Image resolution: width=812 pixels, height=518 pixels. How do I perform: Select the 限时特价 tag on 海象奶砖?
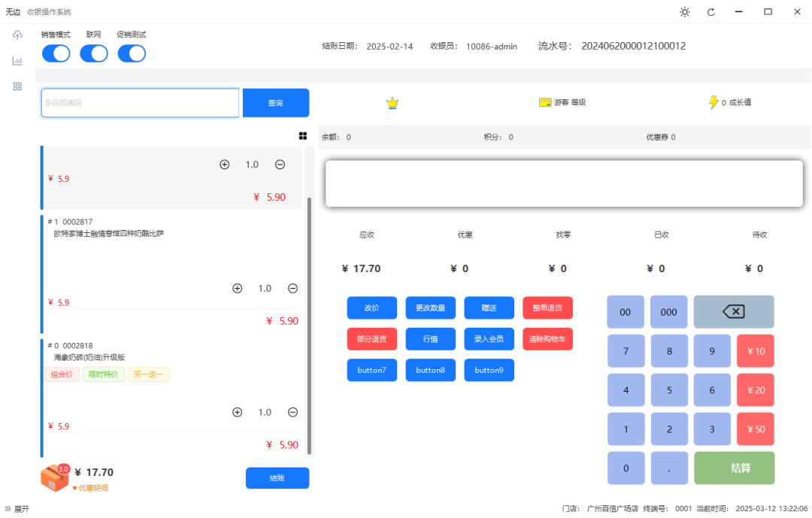click(103, 374)
